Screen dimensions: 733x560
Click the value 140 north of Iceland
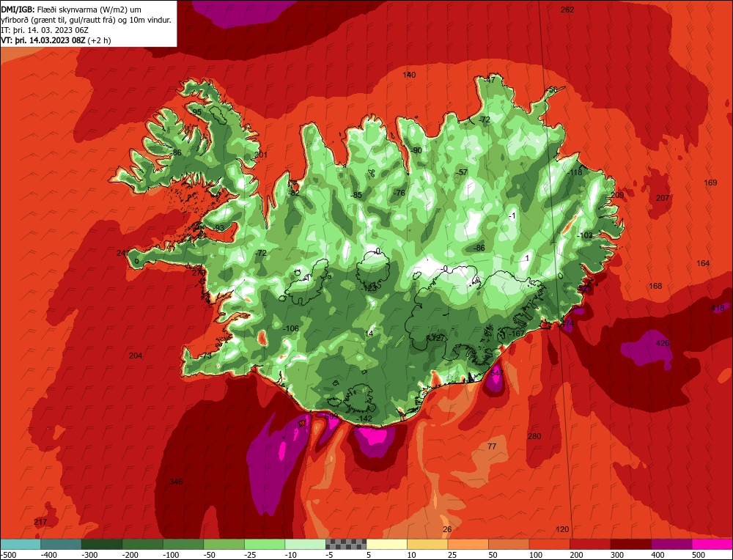[x=409, y=75]
